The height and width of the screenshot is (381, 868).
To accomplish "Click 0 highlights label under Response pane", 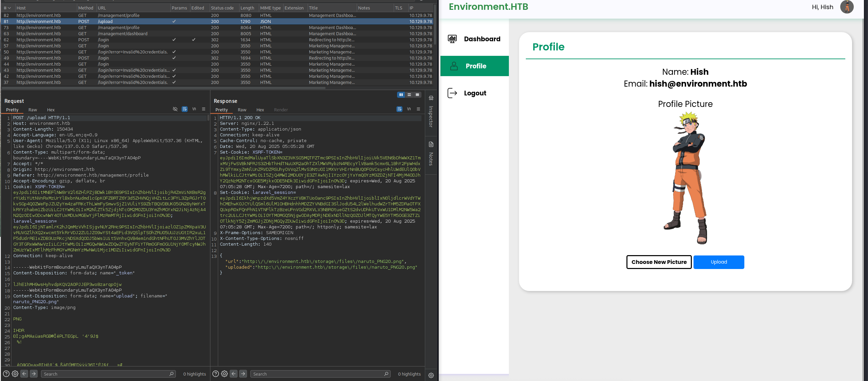I will 409,374.
